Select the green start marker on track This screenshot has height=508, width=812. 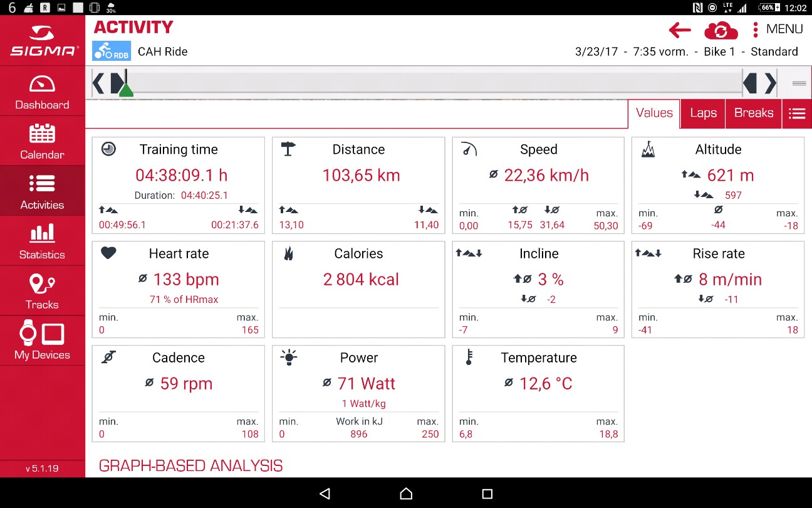126,90
